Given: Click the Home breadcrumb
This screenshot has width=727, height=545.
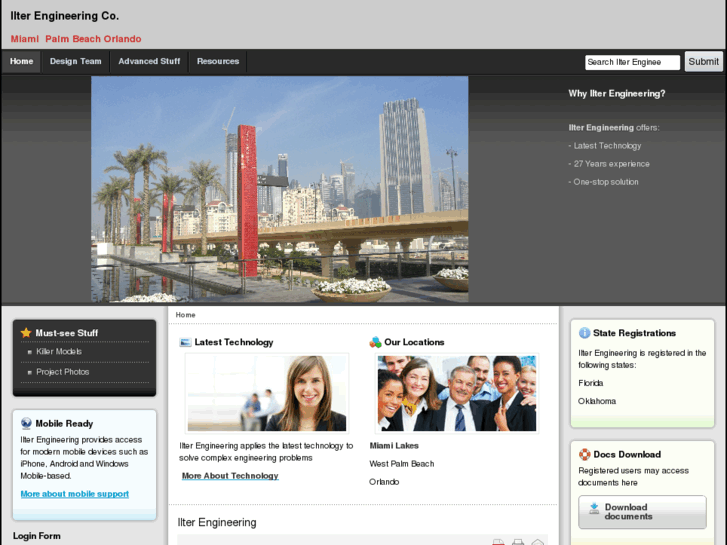Looking at the screenshot, I should click(x=185, y=314).
